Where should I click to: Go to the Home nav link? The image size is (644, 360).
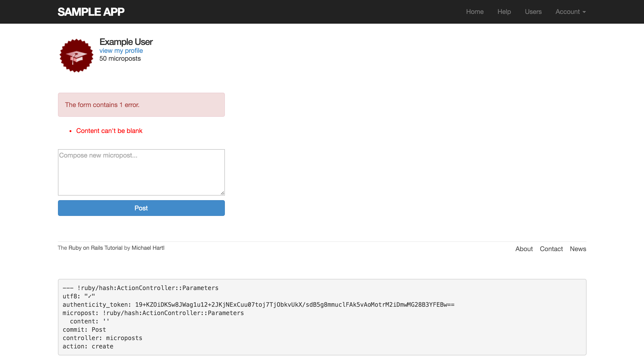coord(475,12)
